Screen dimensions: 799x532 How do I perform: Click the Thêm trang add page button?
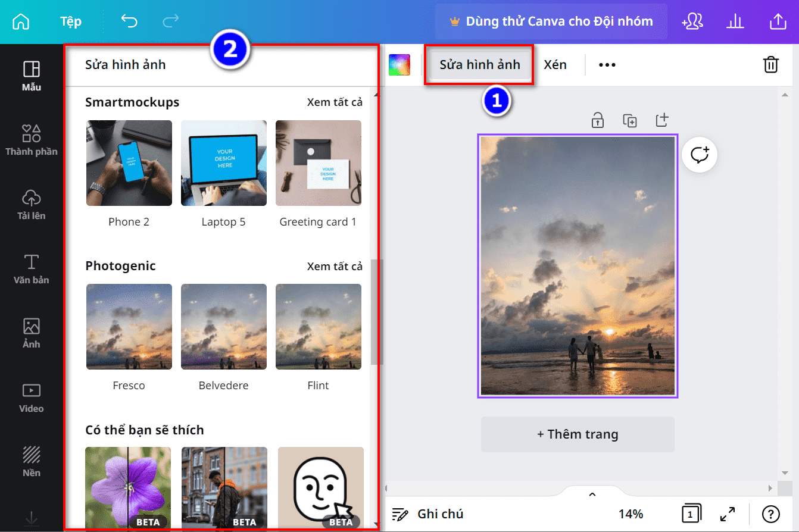click(578, 434)
